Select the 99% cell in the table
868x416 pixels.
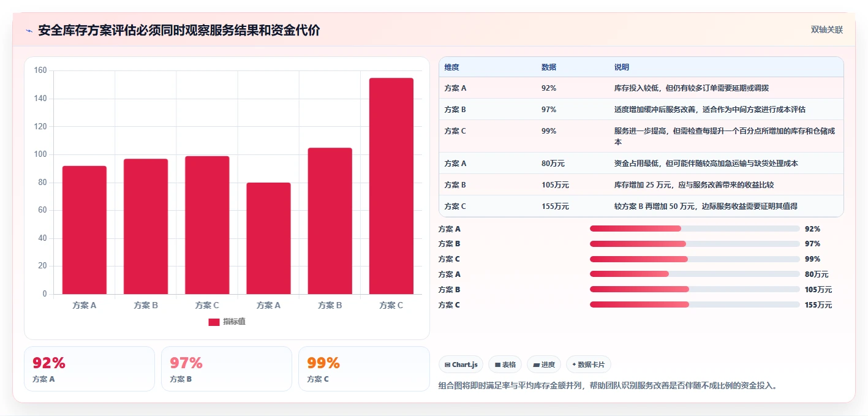[549, 131]
